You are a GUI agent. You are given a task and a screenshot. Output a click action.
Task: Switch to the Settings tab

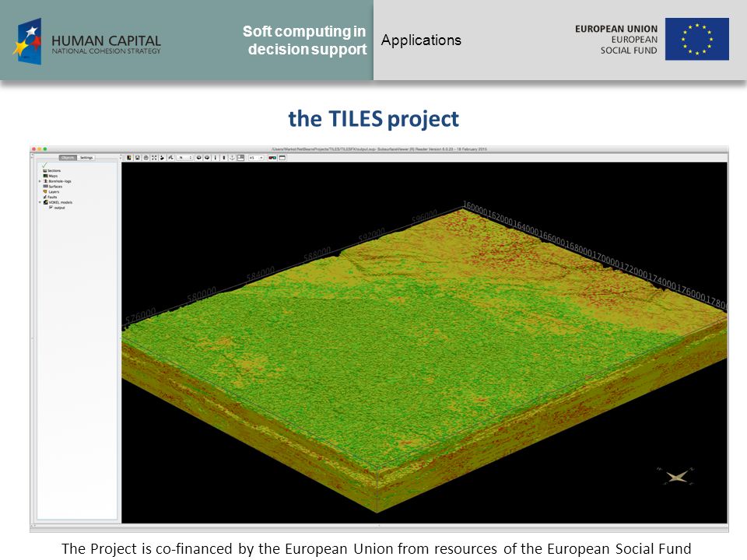click(86, 158)
